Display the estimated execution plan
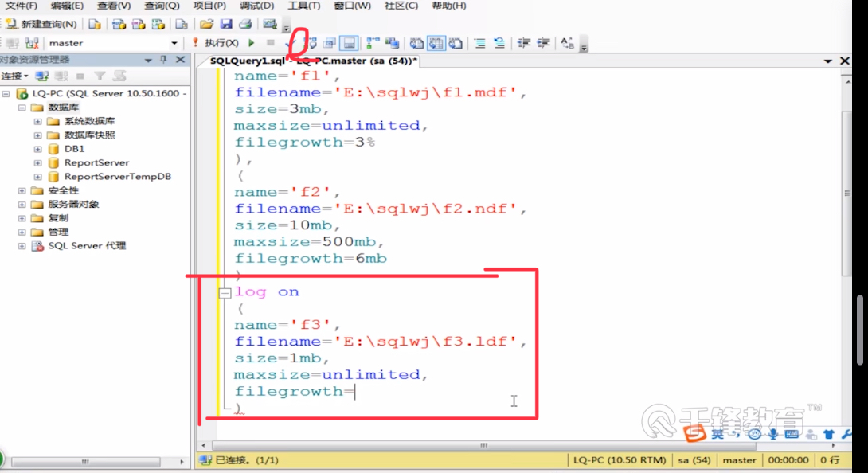 [311, 43]
